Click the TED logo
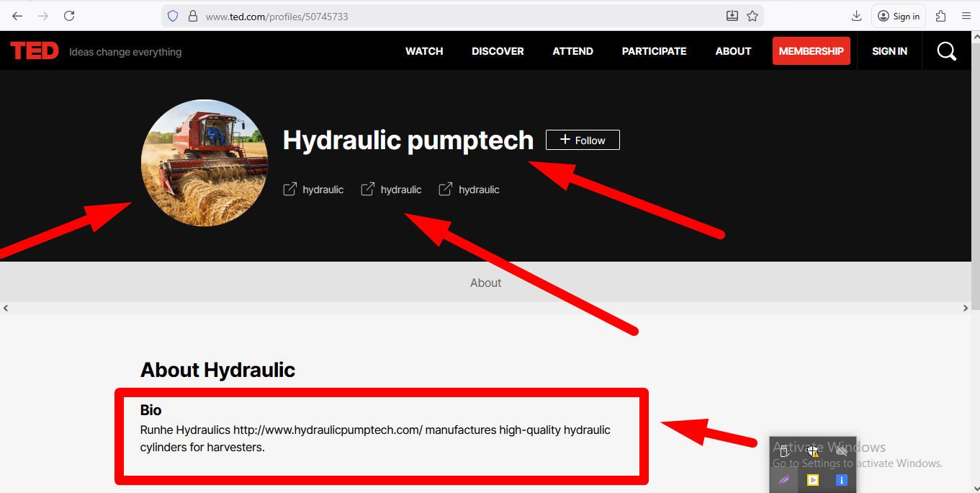This screenshot has width=980, height=493. click(35, 50)
